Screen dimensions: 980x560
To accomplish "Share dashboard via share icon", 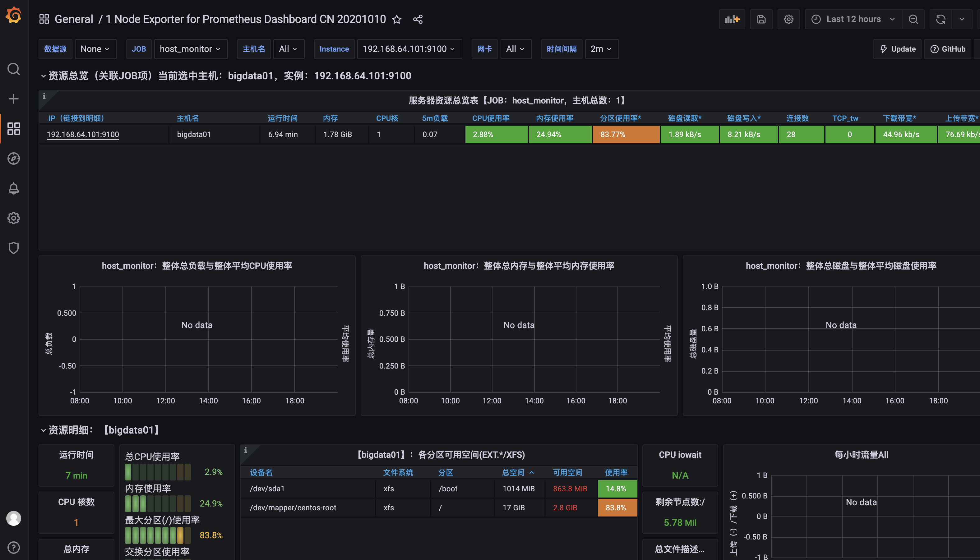I will (x=418, y=19).
